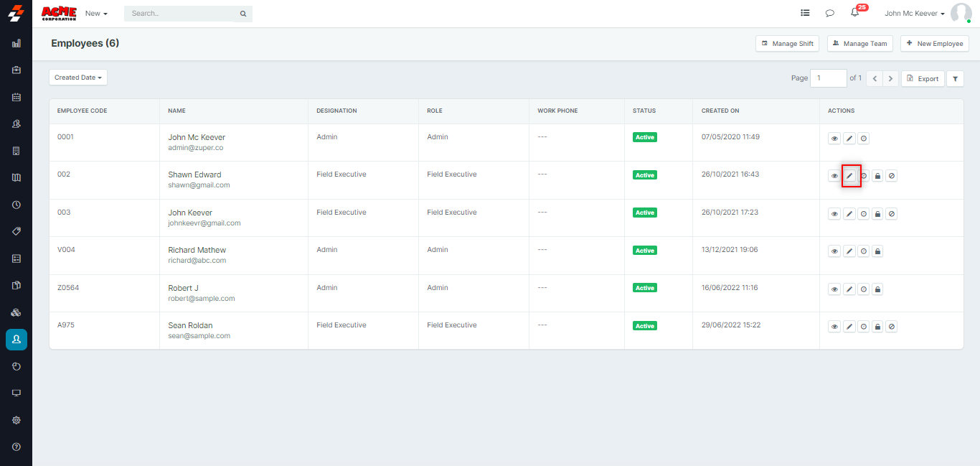Viewport: 980px width, 466px height.
Task: Open the calendar icon in sidebar
Action: (17, 97)
